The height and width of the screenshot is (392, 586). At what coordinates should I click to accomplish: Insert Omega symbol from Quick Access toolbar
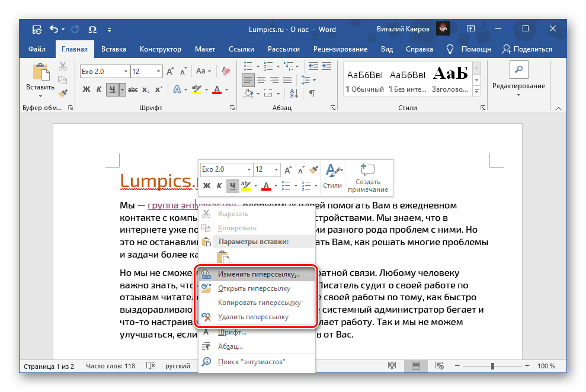coord(92,30)
